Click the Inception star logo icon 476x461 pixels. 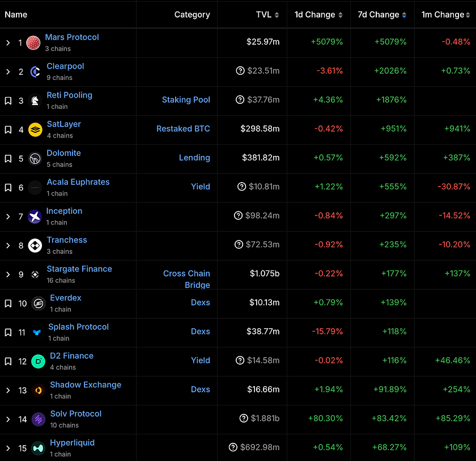click(x=35, y=217)
